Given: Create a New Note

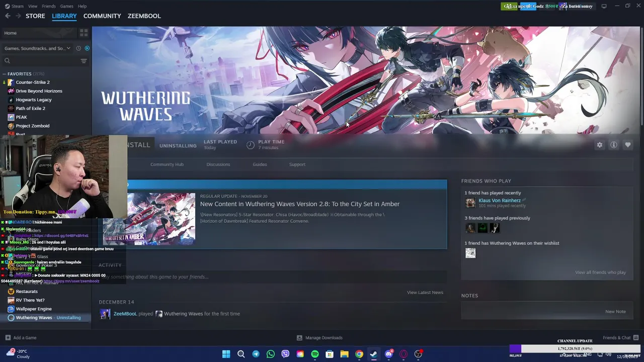Looking at the screenshot, I should 615,312.
